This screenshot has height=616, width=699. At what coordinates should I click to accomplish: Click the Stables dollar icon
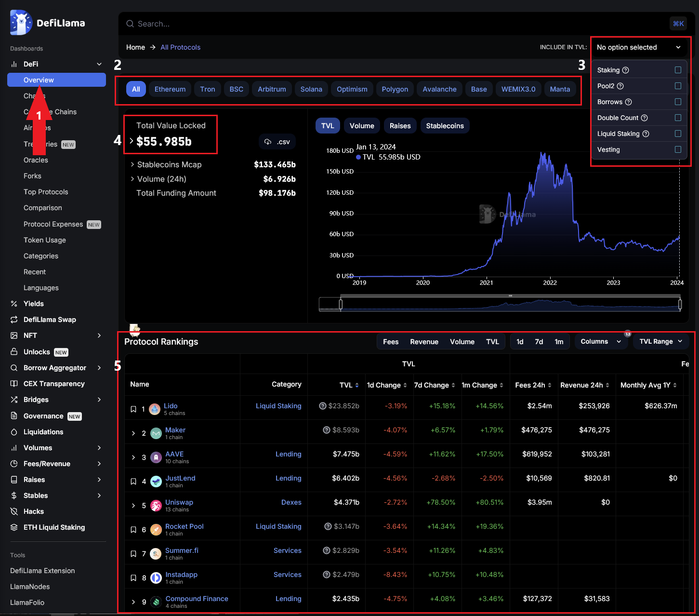pos(14,495)
